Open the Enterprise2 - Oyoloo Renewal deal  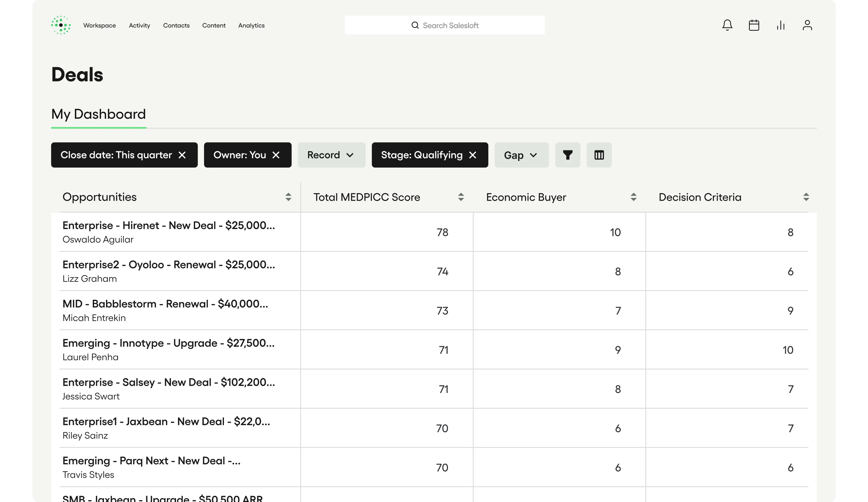(x=169, y=265)
